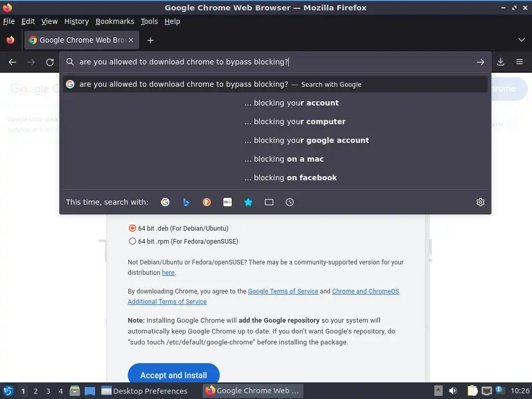The image size is (532, 399).
Task: Select suggestion 'blocking your computer'
Action: click(x=275, y=122)
